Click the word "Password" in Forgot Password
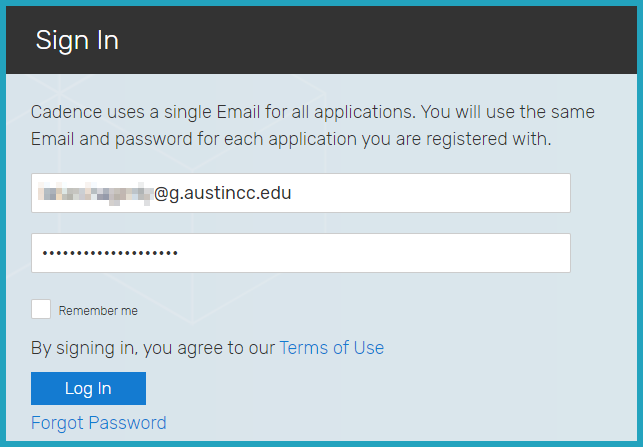This screenshot has height=447, width=643. [x=127, y=423]
